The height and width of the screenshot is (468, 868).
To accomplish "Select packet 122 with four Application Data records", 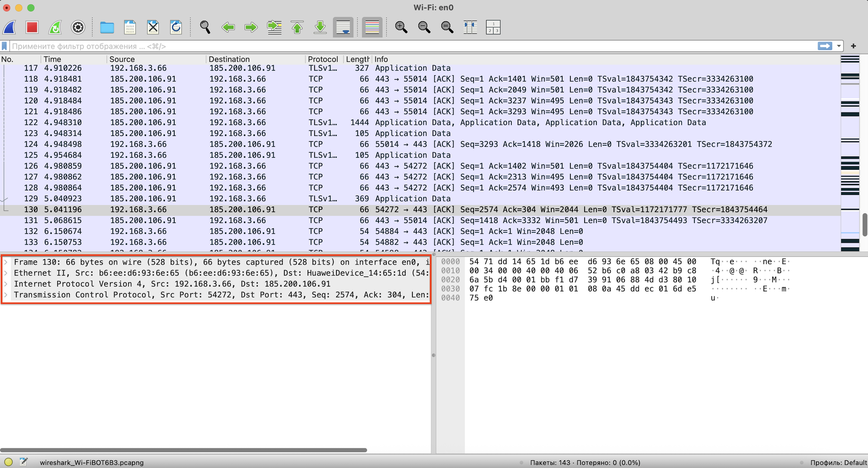I will point(243,122).
